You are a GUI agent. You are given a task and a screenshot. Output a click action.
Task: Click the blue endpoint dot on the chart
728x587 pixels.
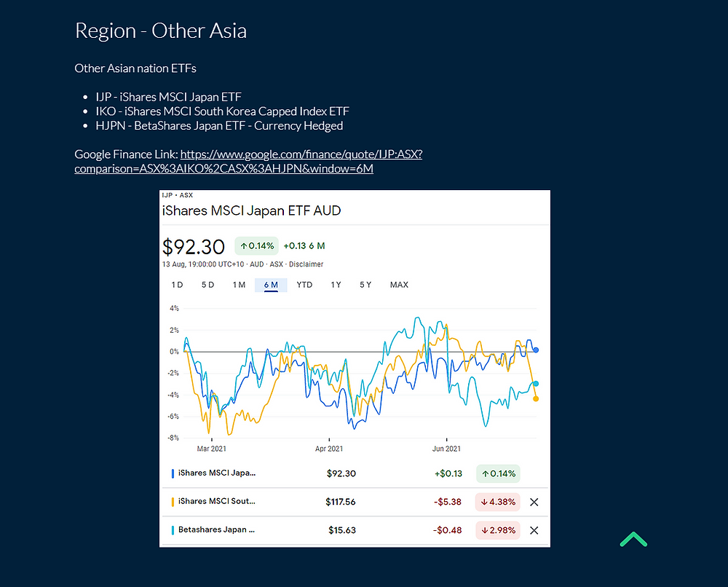point(536,350)
